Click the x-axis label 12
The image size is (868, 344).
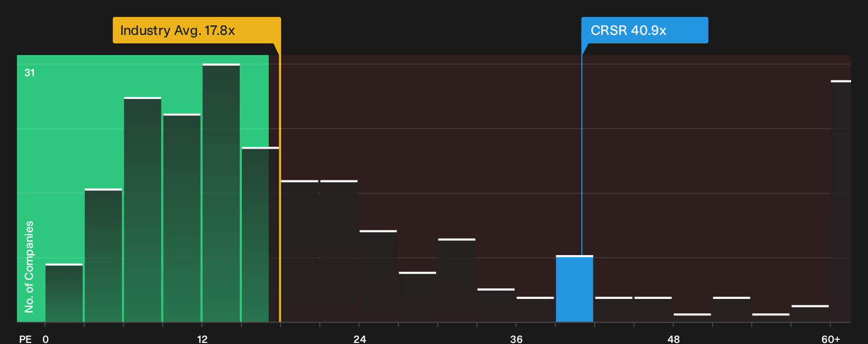point(202,339)
